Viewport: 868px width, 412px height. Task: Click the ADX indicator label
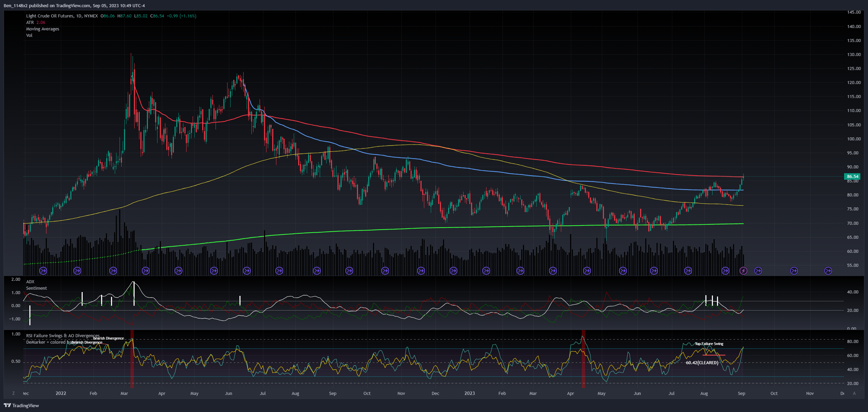point(30,282)
